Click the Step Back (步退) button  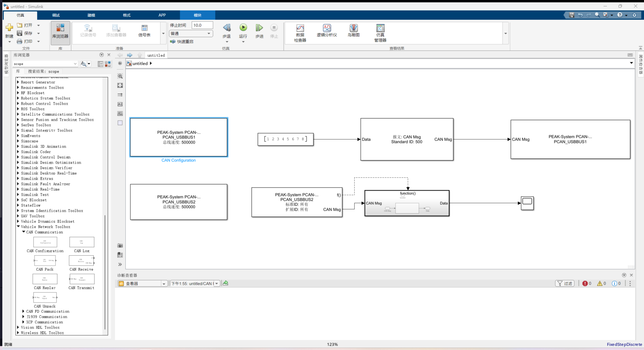227,31
